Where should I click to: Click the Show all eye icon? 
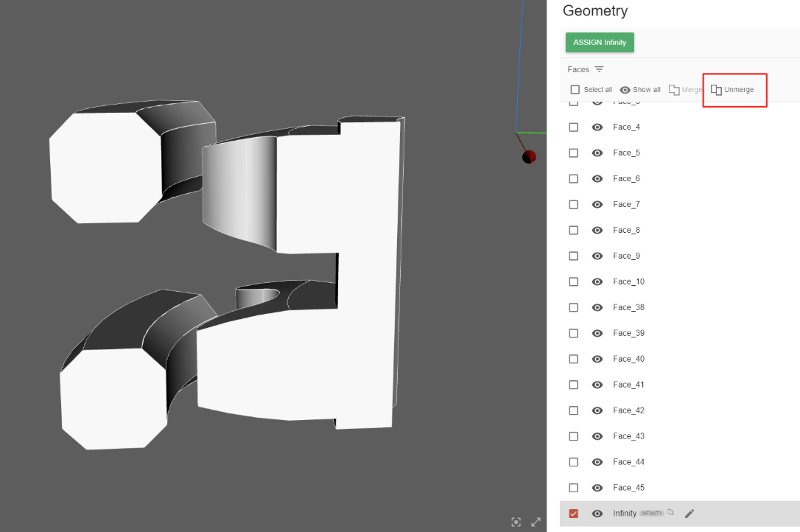tap(625, 90)
